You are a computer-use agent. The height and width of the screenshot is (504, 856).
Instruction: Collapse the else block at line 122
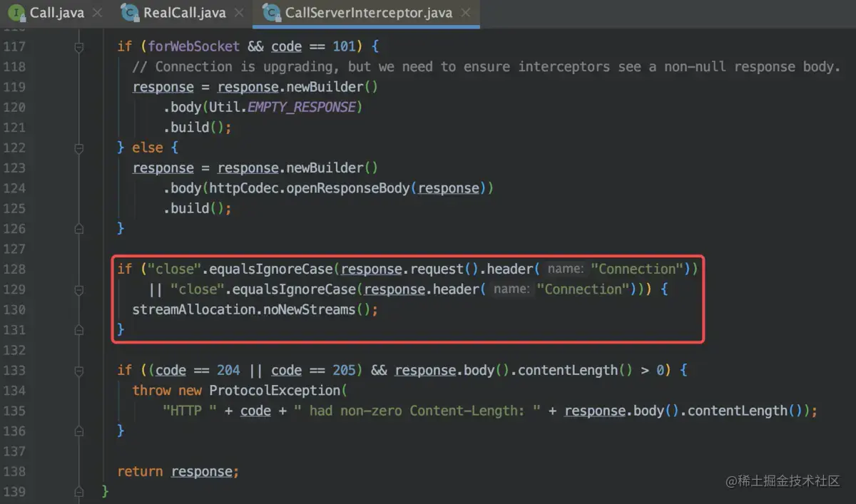[79, 148]
